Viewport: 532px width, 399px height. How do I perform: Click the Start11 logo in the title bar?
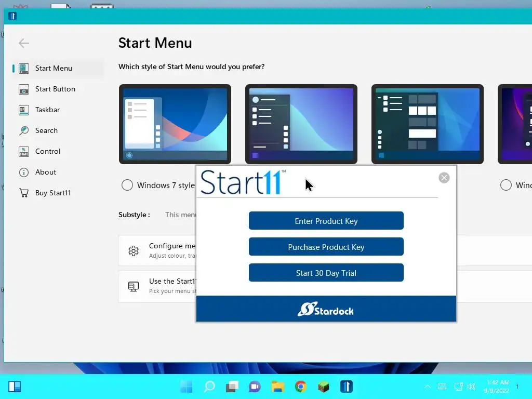12,16
